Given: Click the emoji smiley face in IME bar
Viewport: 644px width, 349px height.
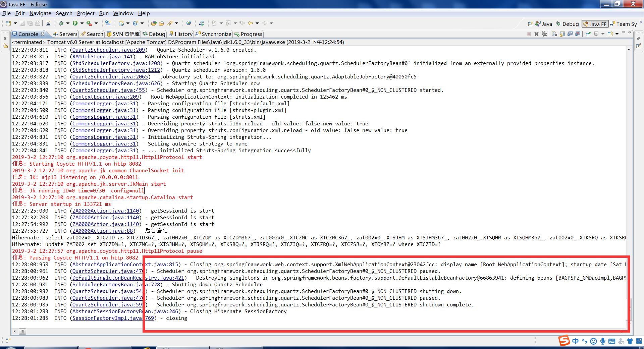Looking at the screenshot, I should pyautogui.click(x=593, y=341).
